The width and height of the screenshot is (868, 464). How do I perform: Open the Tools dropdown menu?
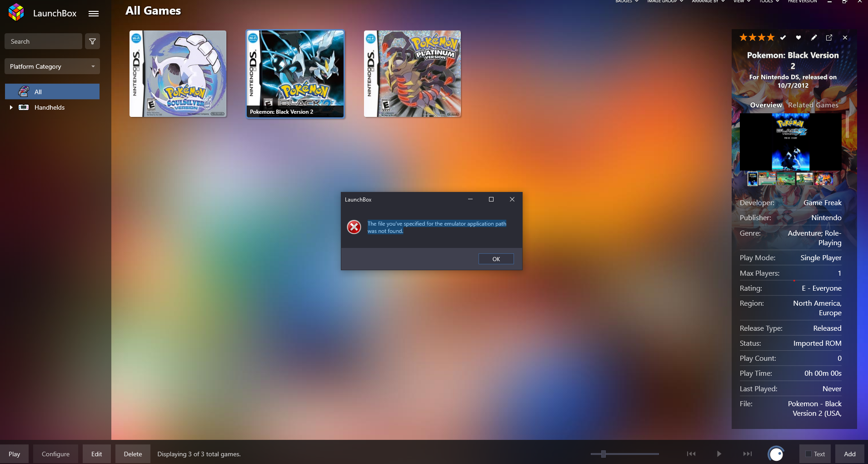769,1
